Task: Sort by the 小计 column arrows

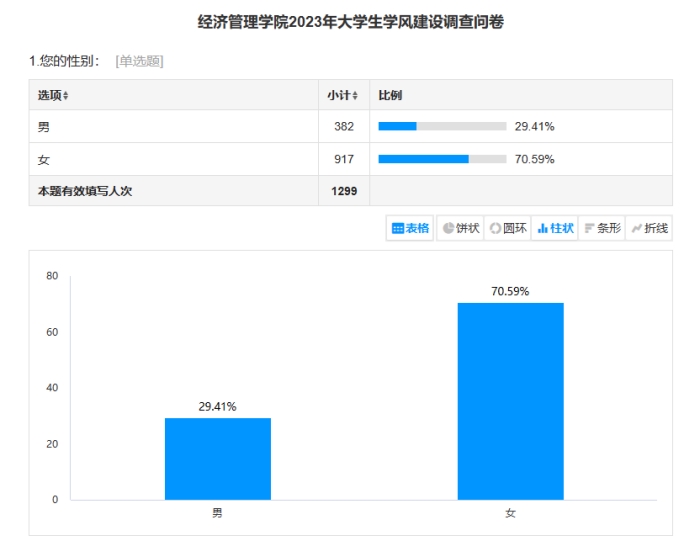Action: click(x=355, y=96)
